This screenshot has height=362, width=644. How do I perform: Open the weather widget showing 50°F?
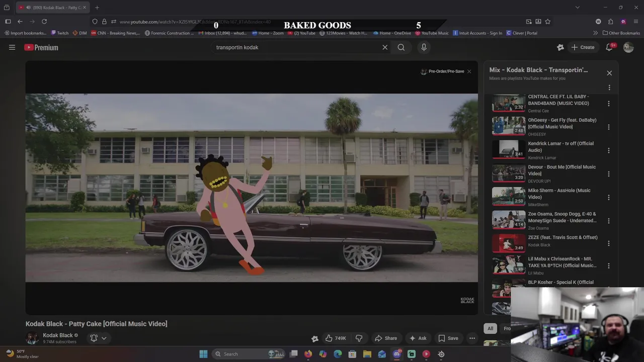pyautogui.click(x=23, y=354)
